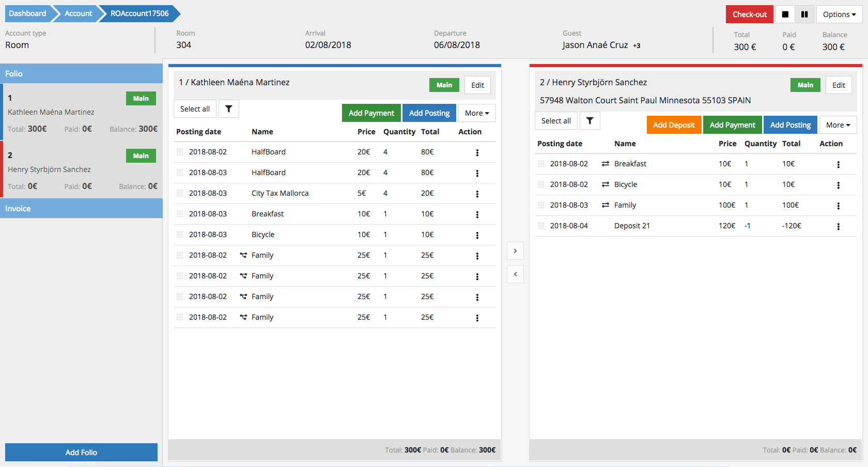Select Henry Styrbjörn Sanchez folio in sidebar

[x=82, y=169]
